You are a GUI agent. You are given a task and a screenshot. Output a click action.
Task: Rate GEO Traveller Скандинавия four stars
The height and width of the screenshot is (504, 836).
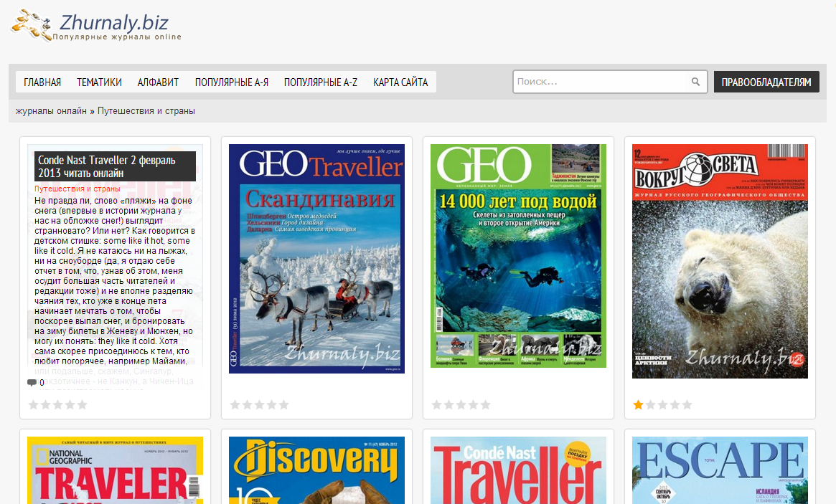pos(271,405)
